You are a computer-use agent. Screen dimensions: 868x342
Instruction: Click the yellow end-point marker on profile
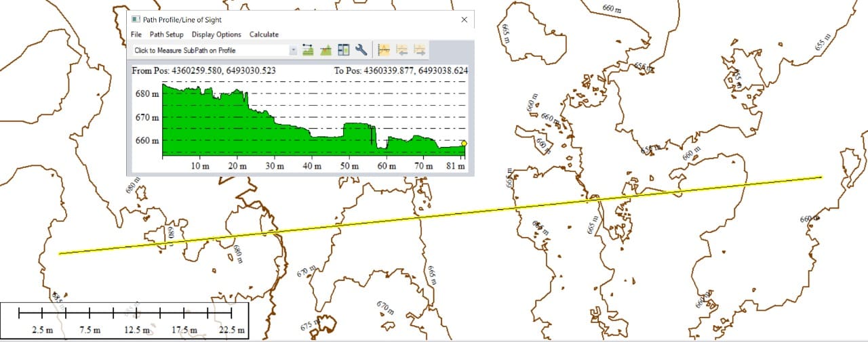point(464,143)
